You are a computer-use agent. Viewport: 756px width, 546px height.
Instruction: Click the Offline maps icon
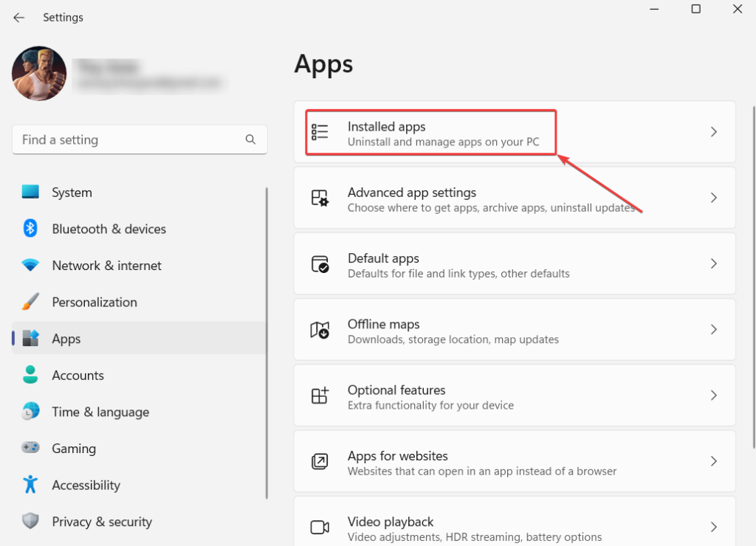pyautogui.click(x=320, y=330)
